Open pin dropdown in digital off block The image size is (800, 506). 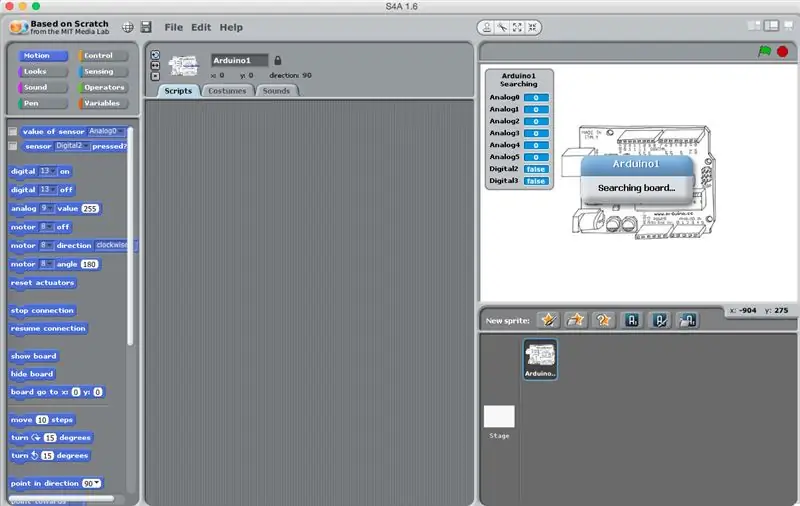48,189
